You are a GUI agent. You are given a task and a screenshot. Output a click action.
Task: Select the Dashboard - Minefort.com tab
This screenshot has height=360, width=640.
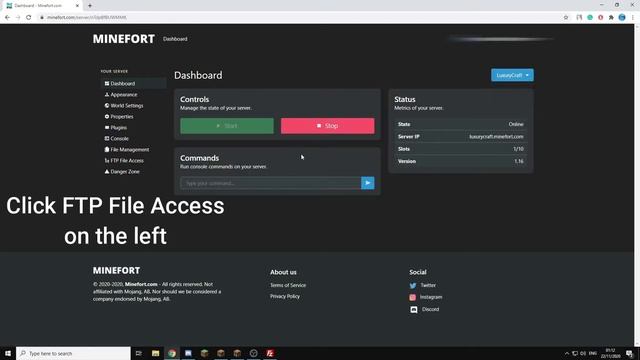coord(42,6)
